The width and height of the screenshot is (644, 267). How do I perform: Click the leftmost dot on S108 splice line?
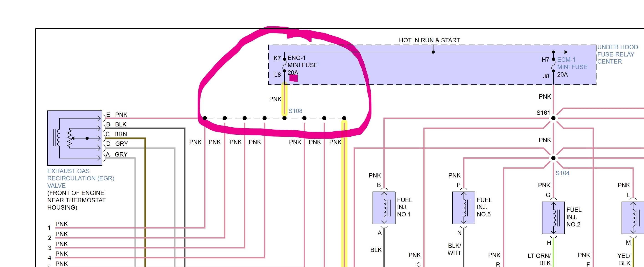pyautogui.click(x=205, y=118)
